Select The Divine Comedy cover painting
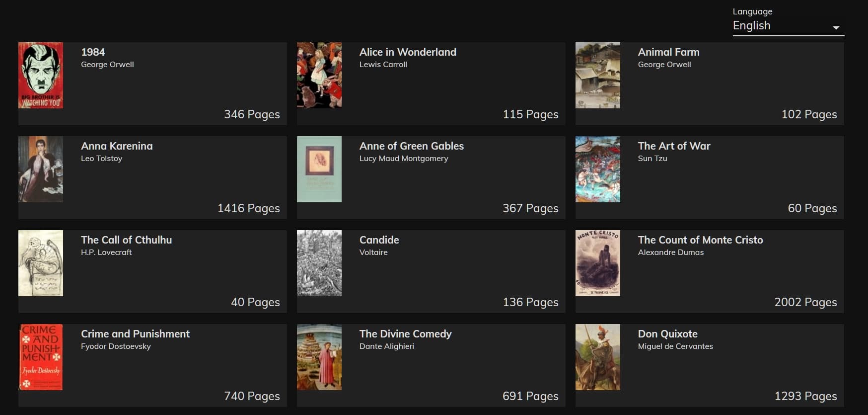 tap(319, 357)
